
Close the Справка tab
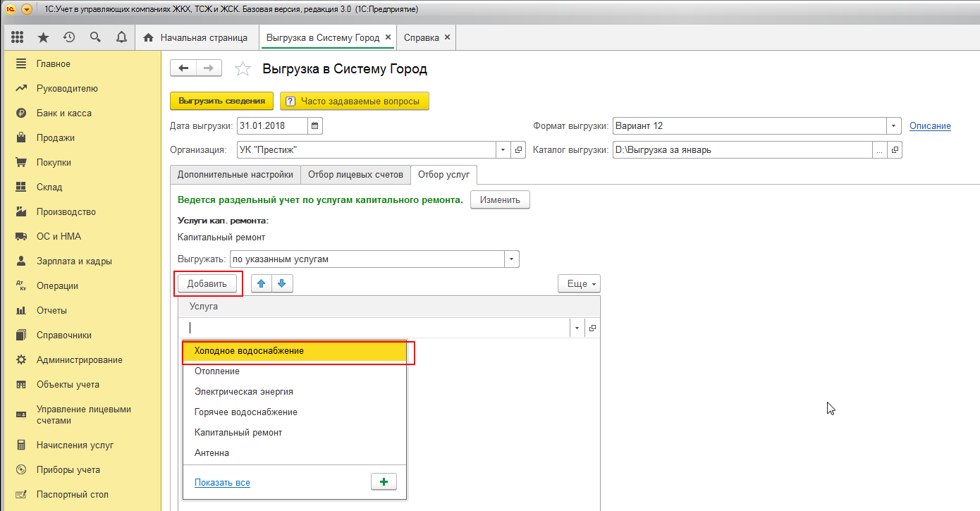[447, 37]
